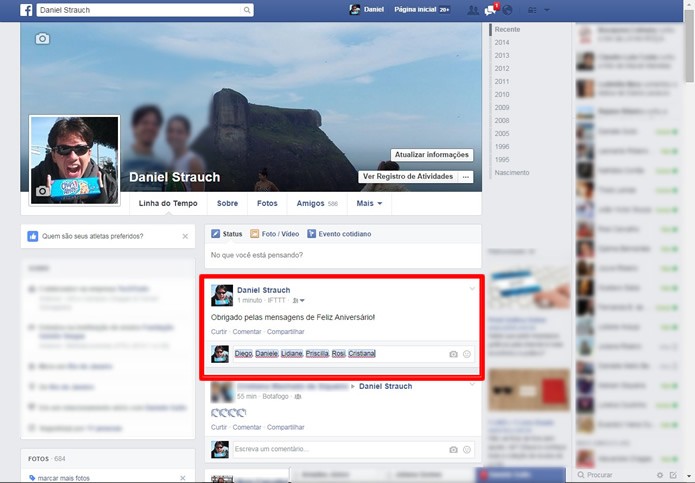Open chat settings gear icon
695x483 pixels.
click(660, 475)
